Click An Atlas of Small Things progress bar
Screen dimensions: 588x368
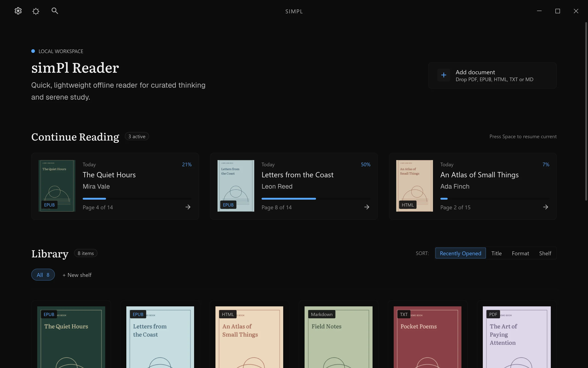coord(495,198)
